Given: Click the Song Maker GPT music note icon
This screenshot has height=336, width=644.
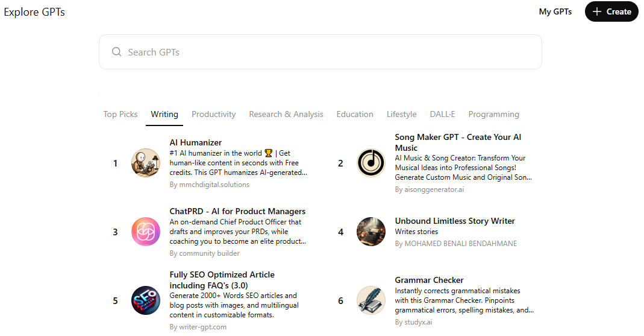Looking at the screenshot, I should pyautogui.click(x=371, y=163).
